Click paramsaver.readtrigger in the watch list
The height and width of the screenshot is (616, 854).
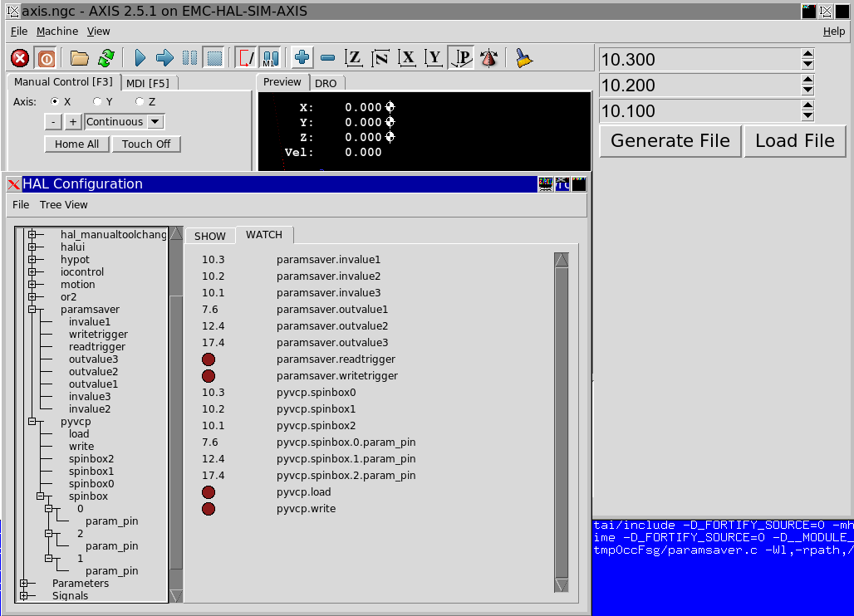pyautogui.click(x=336, y=359)
